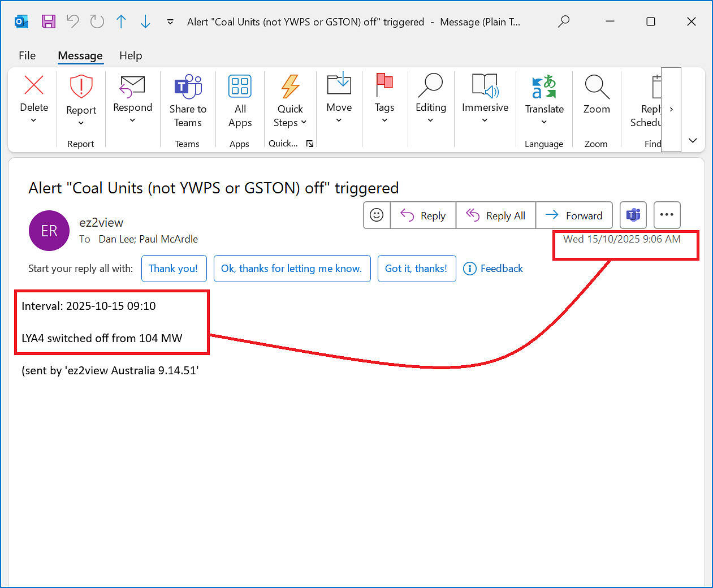Collapse the ribbon using the chevron

[x=693, y=140]
